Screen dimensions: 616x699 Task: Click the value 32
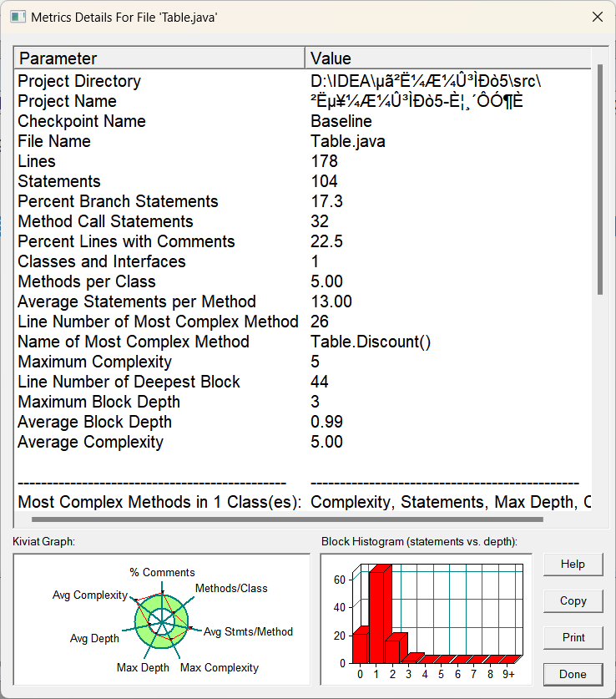(x=320, y=221)
